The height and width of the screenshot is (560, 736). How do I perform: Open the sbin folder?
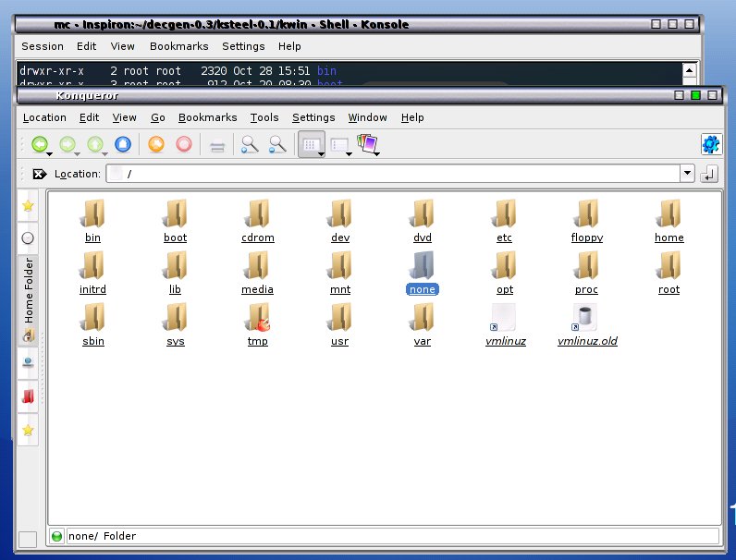tap(93, 324)
